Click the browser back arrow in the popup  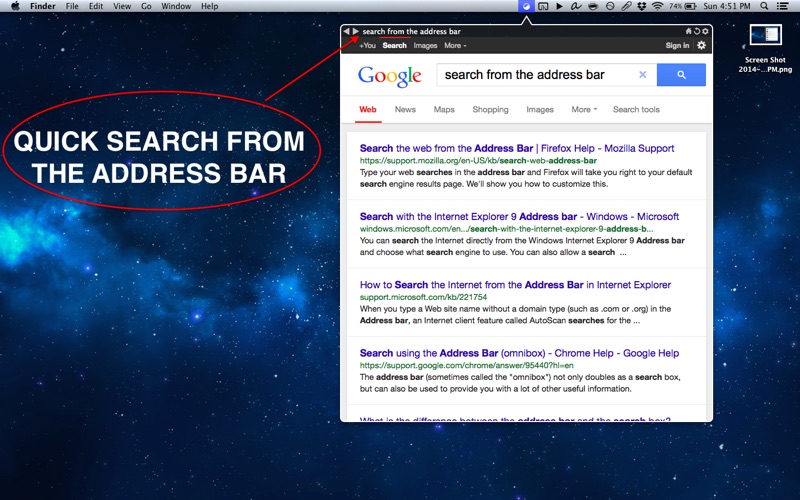tap(346, 31)
